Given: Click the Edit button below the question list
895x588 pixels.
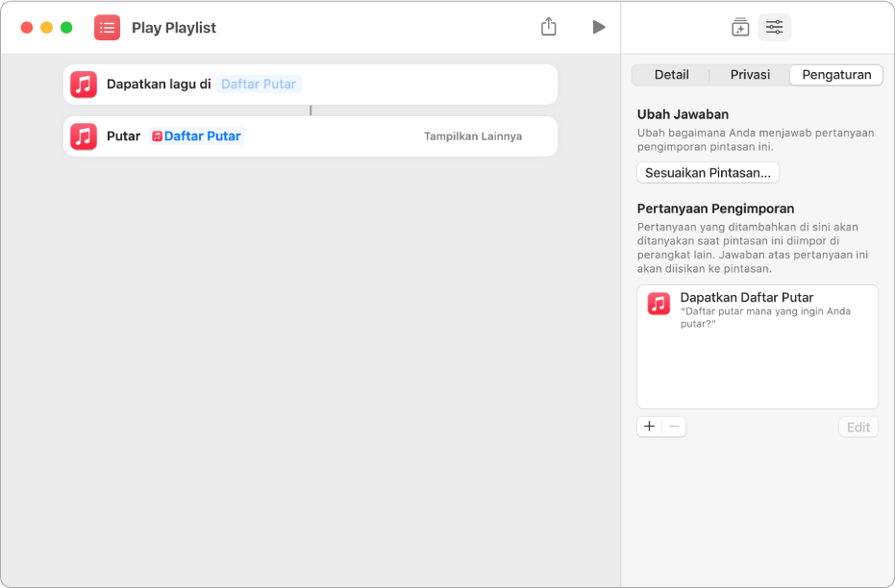Looking at the screenshot, I should pyautogui.click(x=858, y=427).
